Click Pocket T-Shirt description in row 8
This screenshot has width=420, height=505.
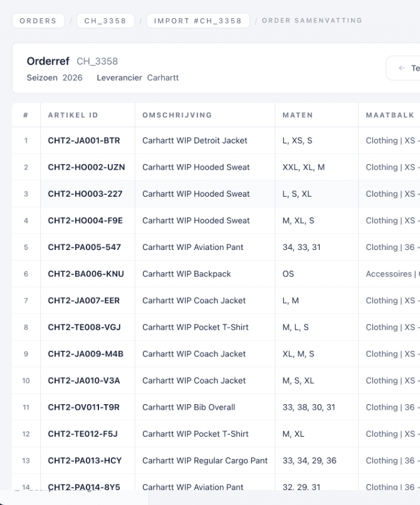(196, 327)
